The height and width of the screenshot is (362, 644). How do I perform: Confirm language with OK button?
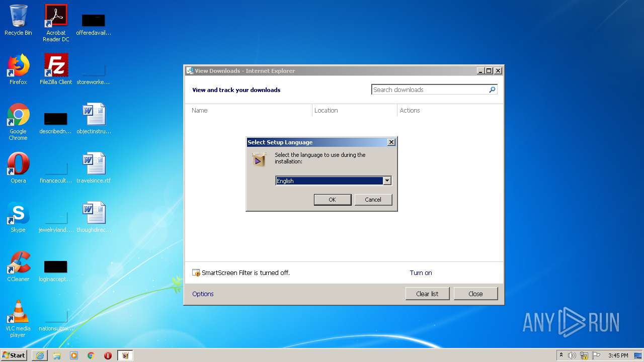(x=332, y=200)
